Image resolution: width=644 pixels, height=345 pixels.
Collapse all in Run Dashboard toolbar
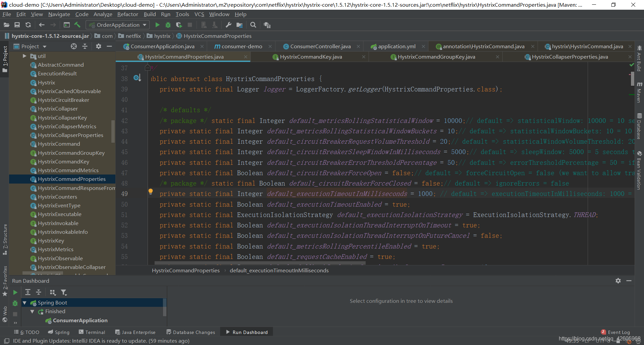pyautogui.click(x=39, y=292)
